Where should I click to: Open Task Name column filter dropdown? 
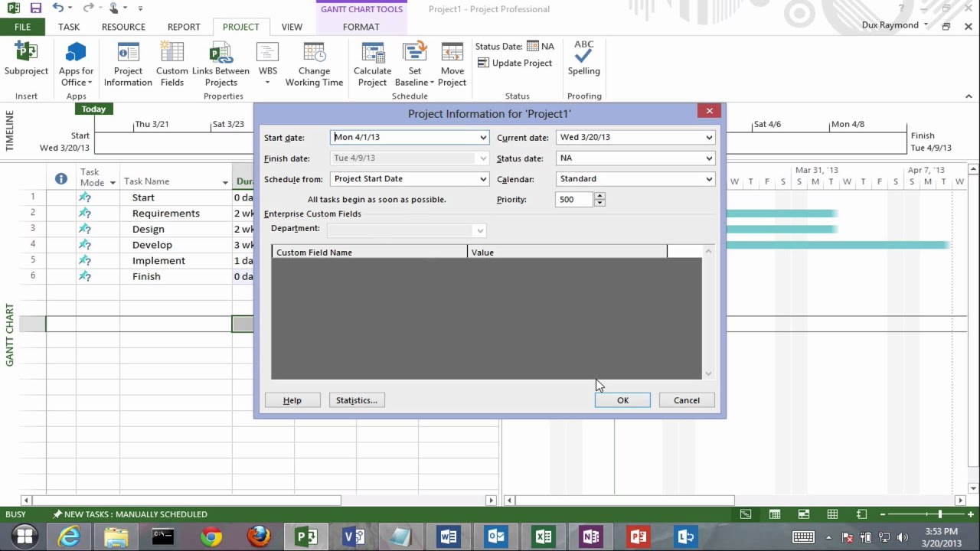(x=225, y=182)
